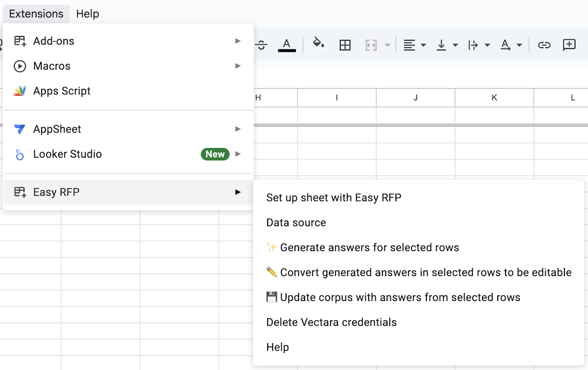
Task: Update corpus with answers from selected rows
Action: (419, 298)
